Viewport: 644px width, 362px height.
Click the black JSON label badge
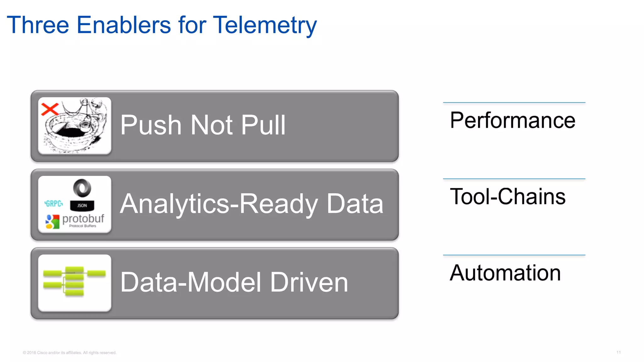point(82,206)
